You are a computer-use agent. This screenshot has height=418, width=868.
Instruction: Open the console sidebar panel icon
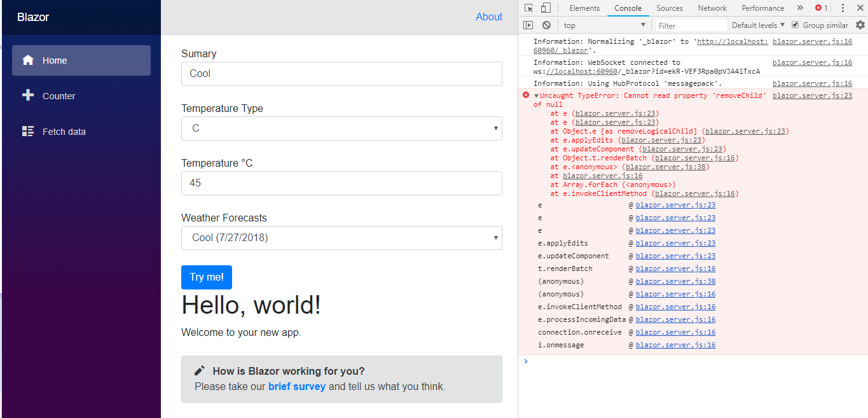pyautogui.click(x=528, y=24)
